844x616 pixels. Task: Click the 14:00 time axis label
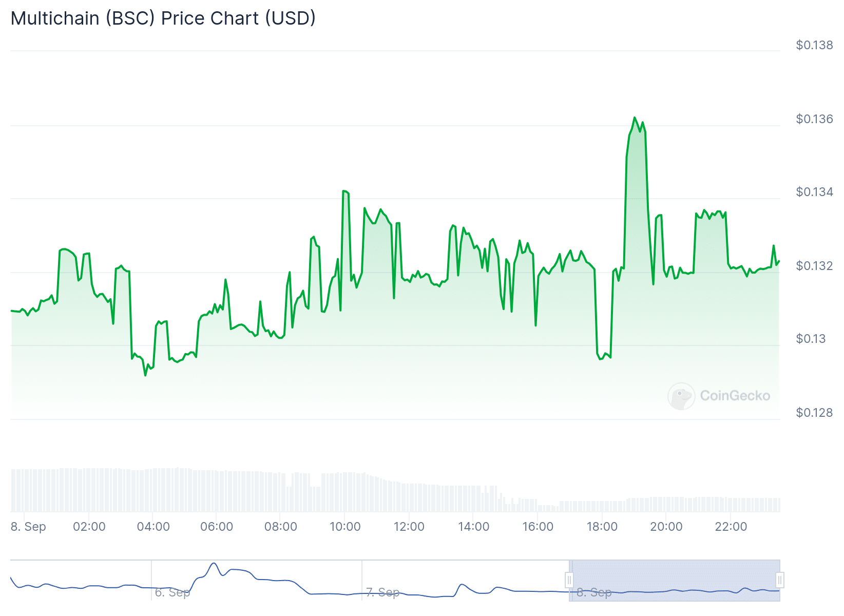[x=473, y=527]
